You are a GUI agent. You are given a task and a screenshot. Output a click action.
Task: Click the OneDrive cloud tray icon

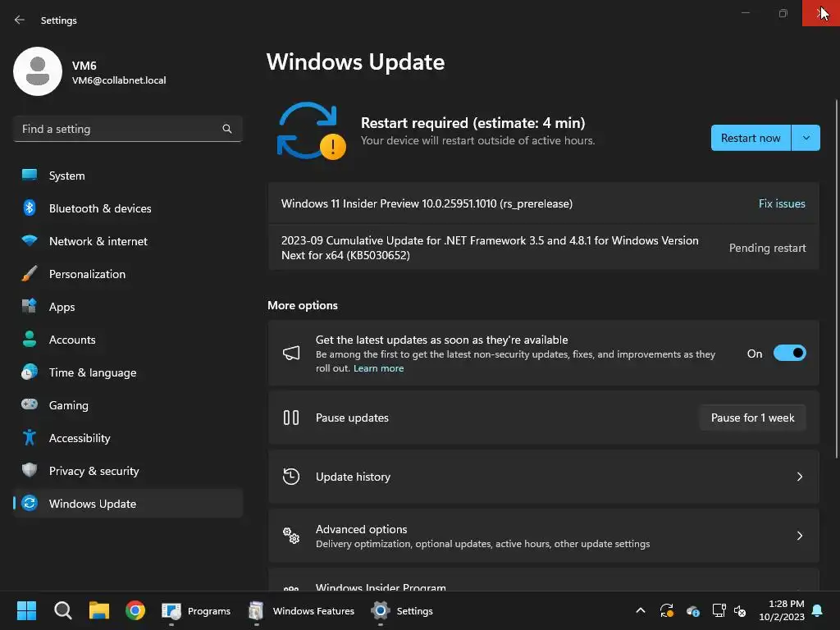(692, 610)
